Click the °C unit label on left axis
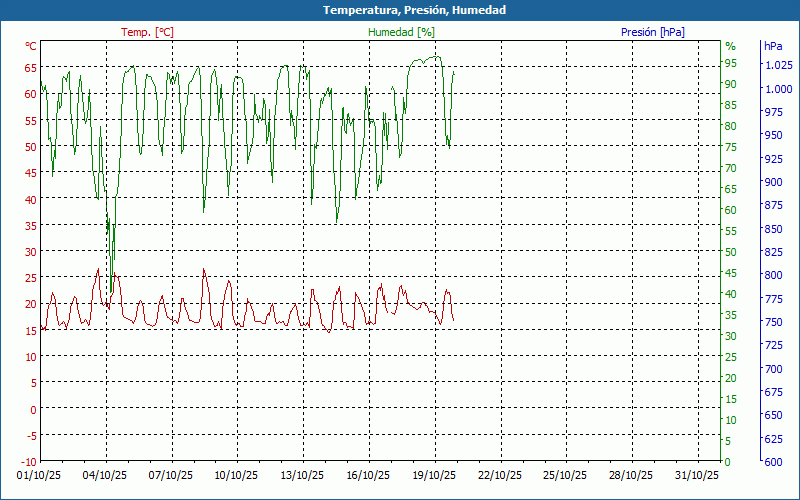Image resolution: width=800 pixels, height=500 pixels. (x=31, y=46)
